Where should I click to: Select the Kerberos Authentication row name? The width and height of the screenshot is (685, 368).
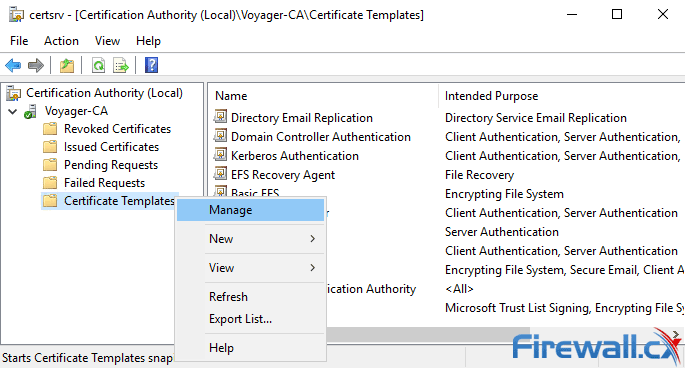(295, 156)
